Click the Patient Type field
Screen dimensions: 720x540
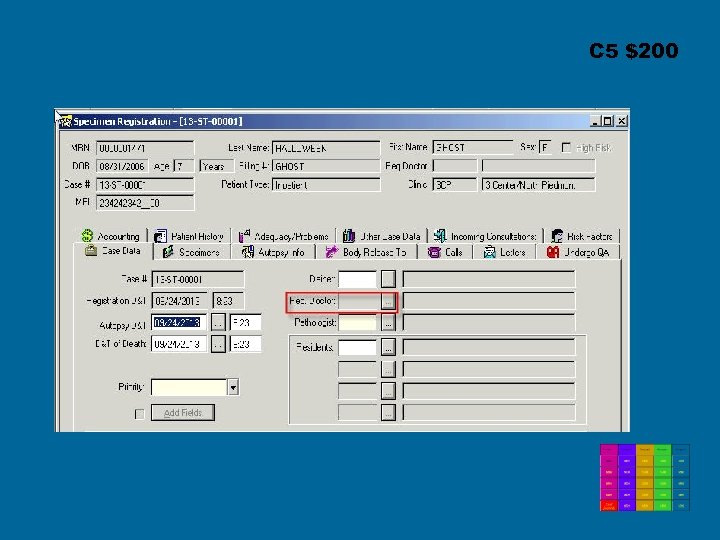click(x=326, y=185)
